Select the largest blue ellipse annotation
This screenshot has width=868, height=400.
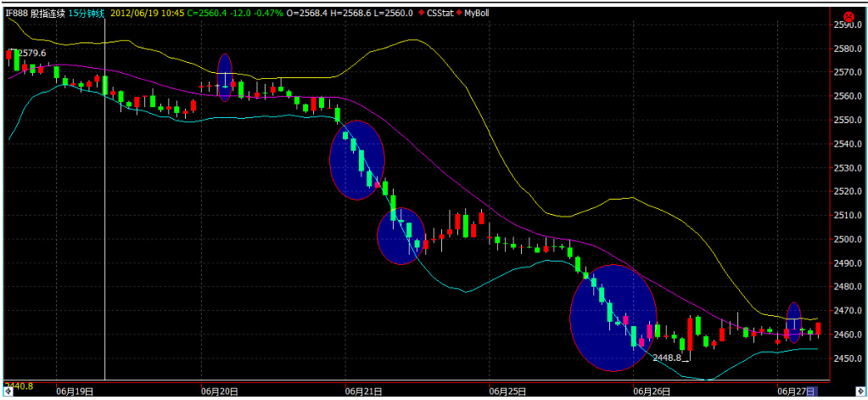coord(613,318)
